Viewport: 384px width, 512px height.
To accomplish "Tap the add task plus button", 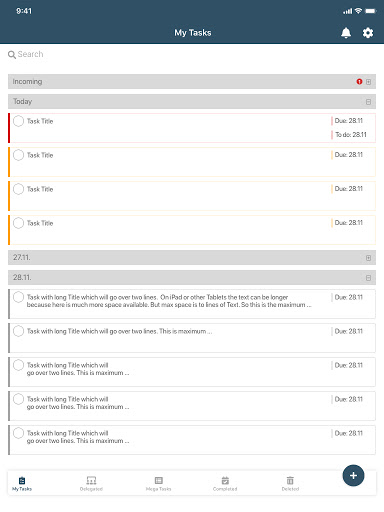I will [353, 475].
